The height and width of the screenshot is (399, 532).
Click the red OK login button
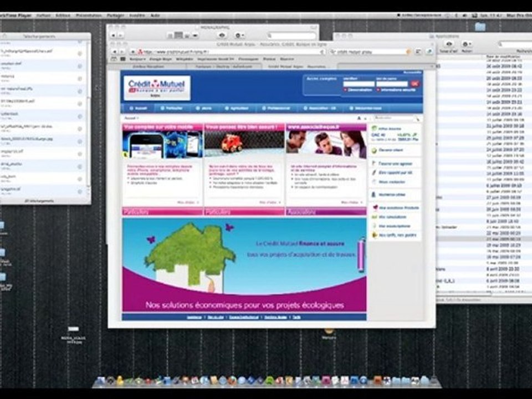click(415, 84)
